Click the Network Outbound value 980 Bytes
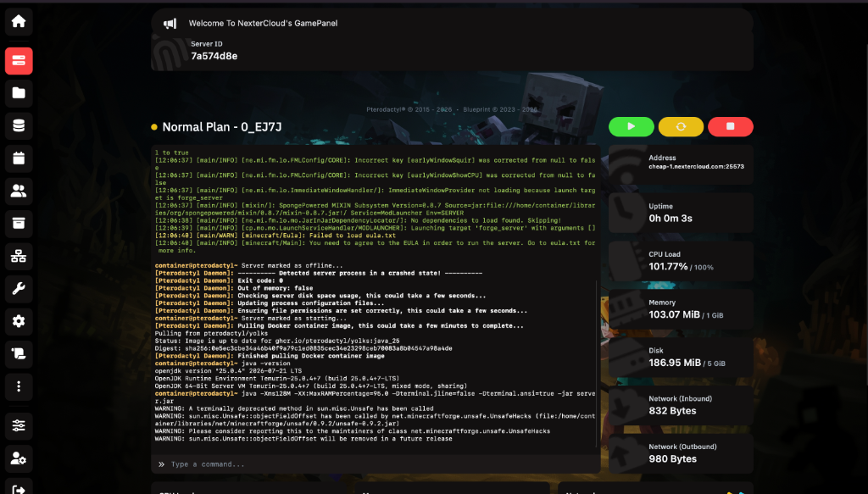Image resolution: width=868 pixels, height=494 pixels. point(672,459)
